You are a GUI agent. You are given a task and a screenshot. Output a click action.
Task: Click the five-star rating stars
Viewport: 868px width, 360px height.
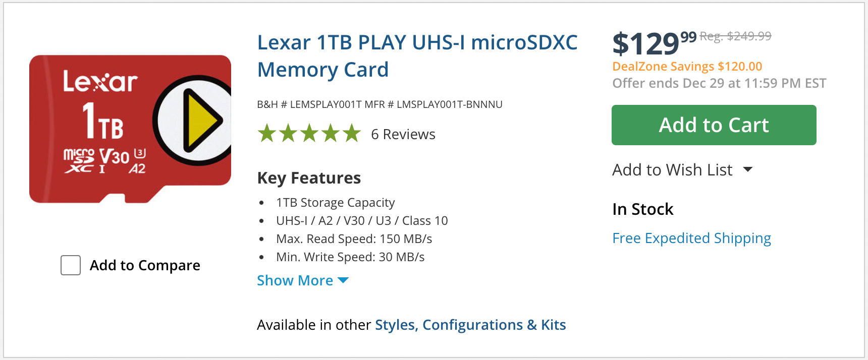(x=309, y=134)
